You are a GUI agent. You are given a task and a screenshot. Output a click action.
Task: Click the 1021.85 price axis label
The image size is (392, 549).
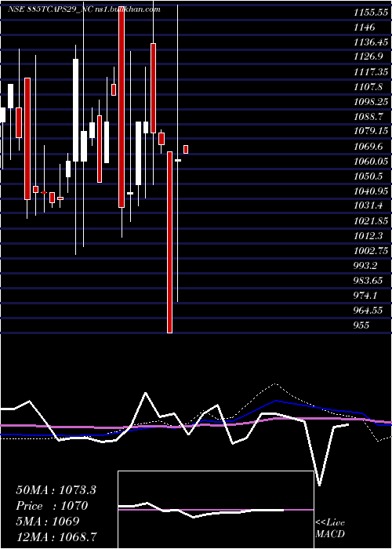tap(371, 221)
